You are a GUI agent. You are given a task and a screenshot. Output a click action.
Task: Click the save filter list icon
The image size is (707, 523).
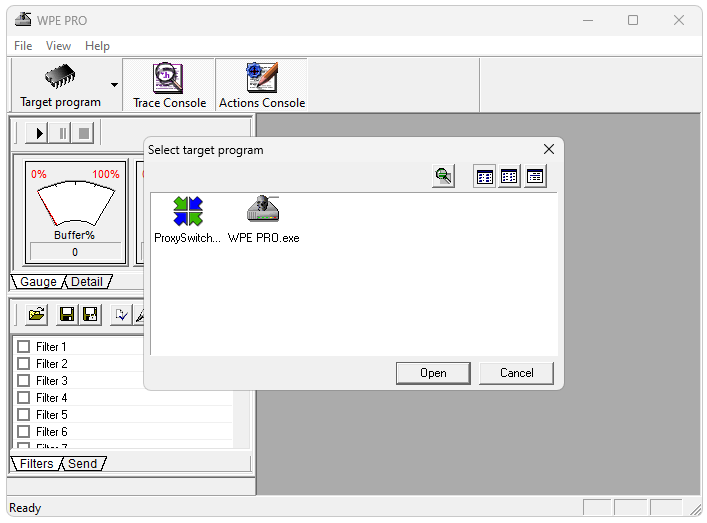pyautogui.click(x=67, y=314)
